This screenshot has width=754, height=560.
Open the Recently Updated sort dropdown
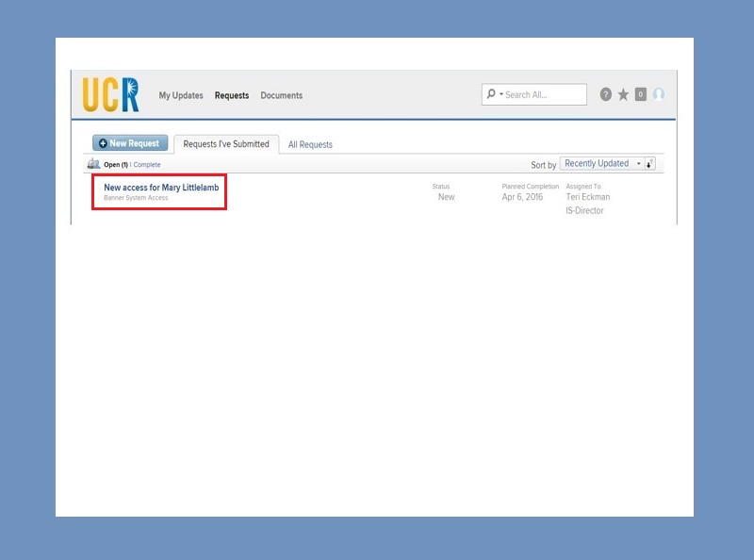[601, 163]
